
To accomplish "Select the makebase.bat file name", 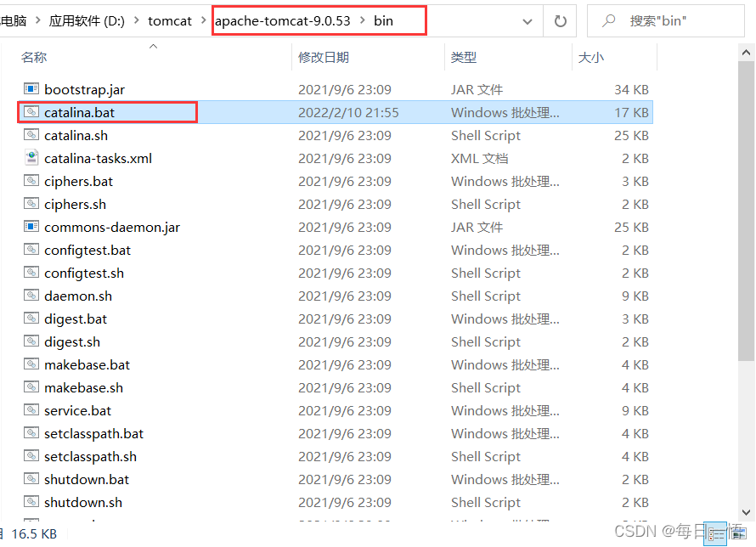I will (87, 365).
